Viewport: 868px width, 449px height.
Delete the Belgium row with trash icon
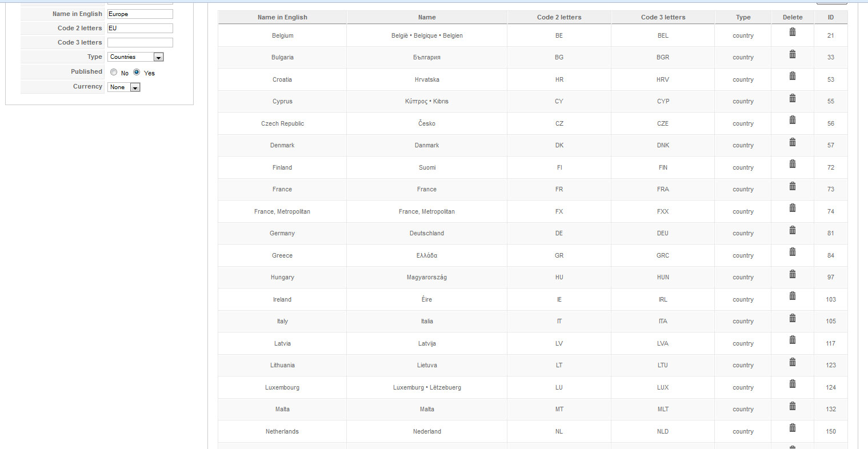click(x=793, y=32)
